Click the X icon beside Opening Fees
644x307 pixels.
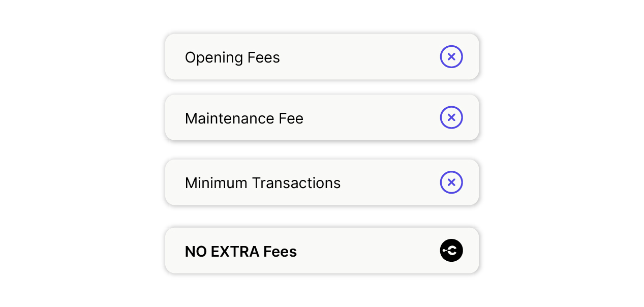tap(451, 57)
